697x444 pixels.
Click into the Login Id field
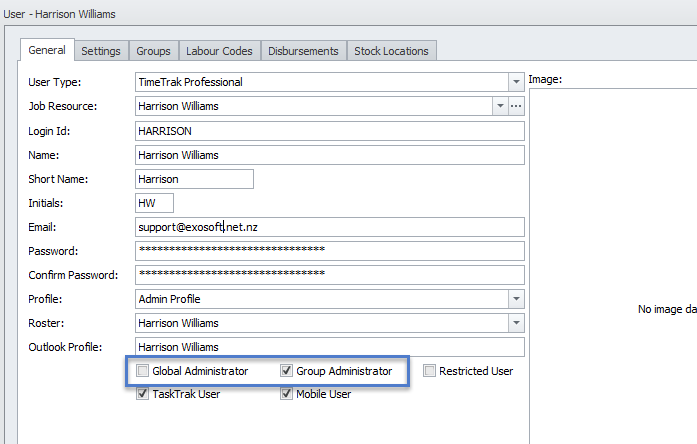point(329,131)
